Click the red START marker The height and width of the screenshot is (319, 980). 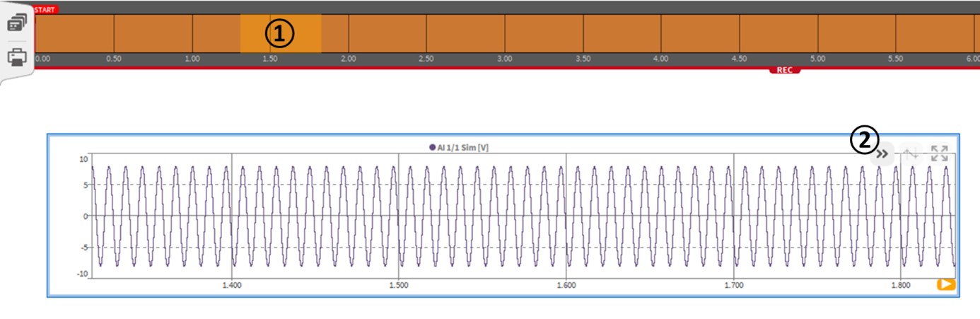45,10
